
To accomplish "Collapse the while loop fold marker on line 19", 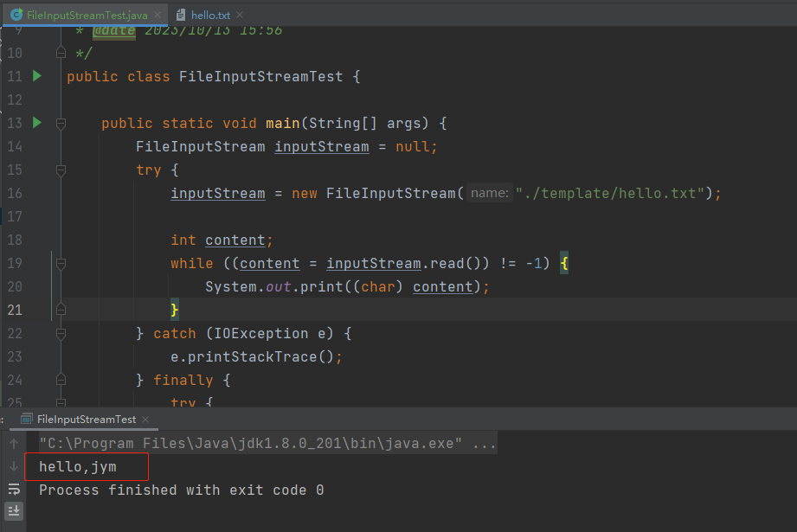I will [x=61, y=263].
